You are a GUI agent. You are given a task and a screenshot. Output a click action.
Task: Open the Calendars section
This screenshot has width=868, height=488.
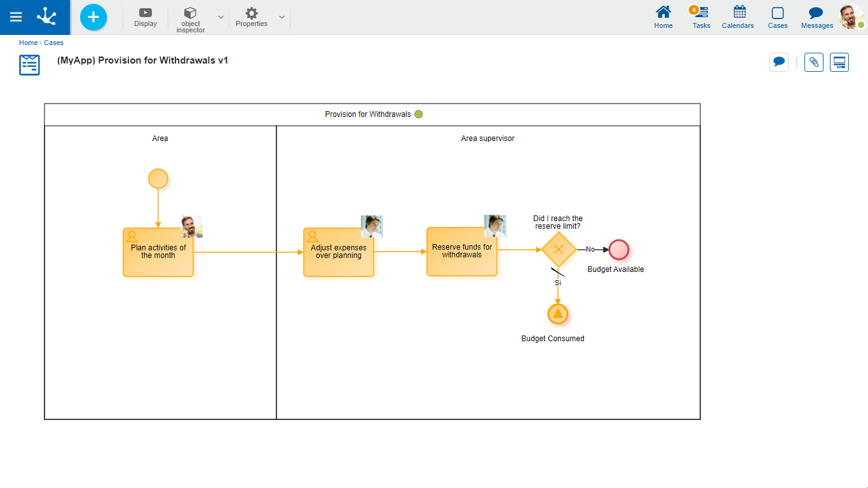click(x=738, y=17)
